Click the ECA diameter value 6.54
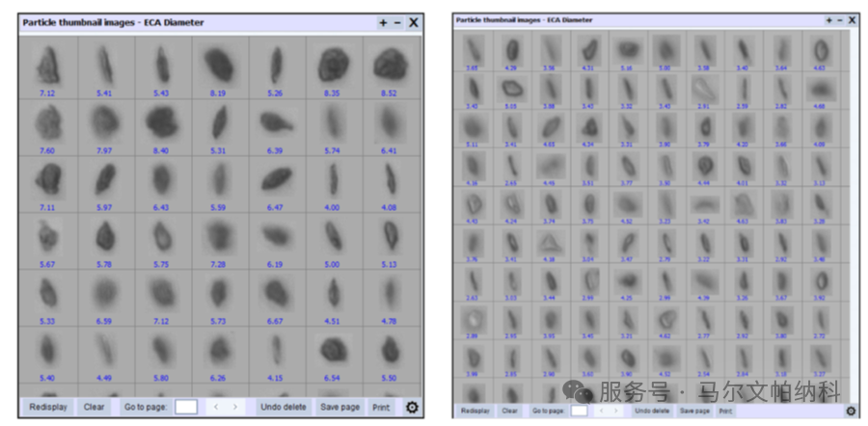 coord(334,377)
